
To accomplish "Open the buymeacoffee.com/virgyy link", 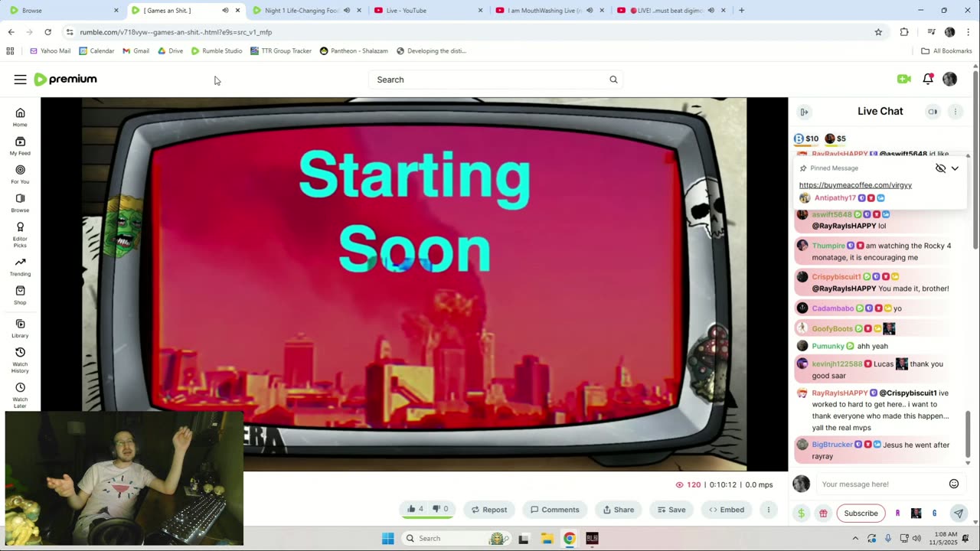I will click(x=855, y=185).
